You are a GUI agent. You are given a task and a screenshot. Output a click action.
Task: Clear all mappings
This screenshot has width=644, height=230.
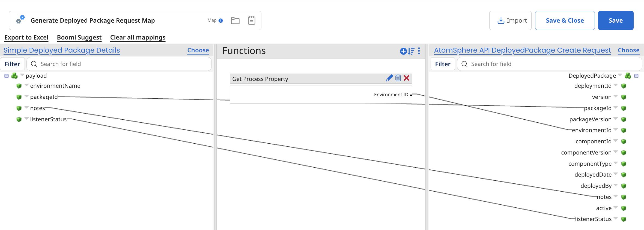tap(138, 37)
